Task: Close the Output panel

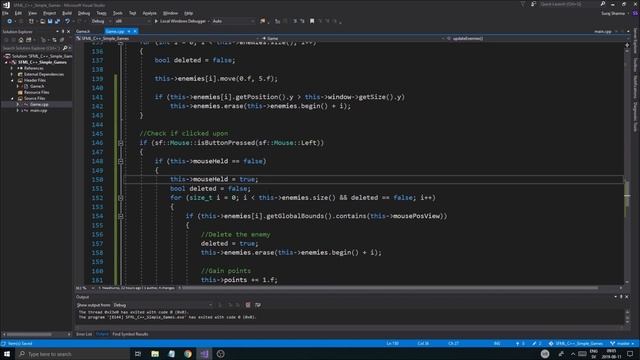Action: pos(627,297)
